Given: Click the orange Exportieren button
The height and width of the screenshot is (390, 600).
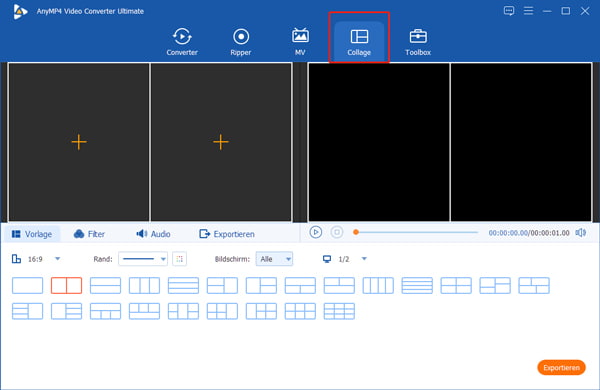Looking at the screenshot, I should [x=561, y=368].
